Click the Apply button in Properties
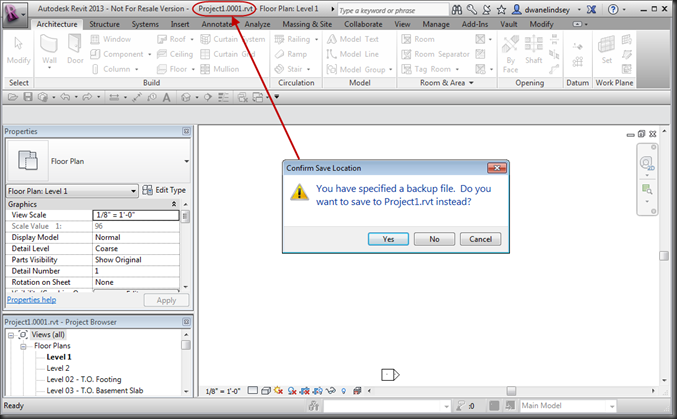 pyautogui.click(x=166, y=300)
